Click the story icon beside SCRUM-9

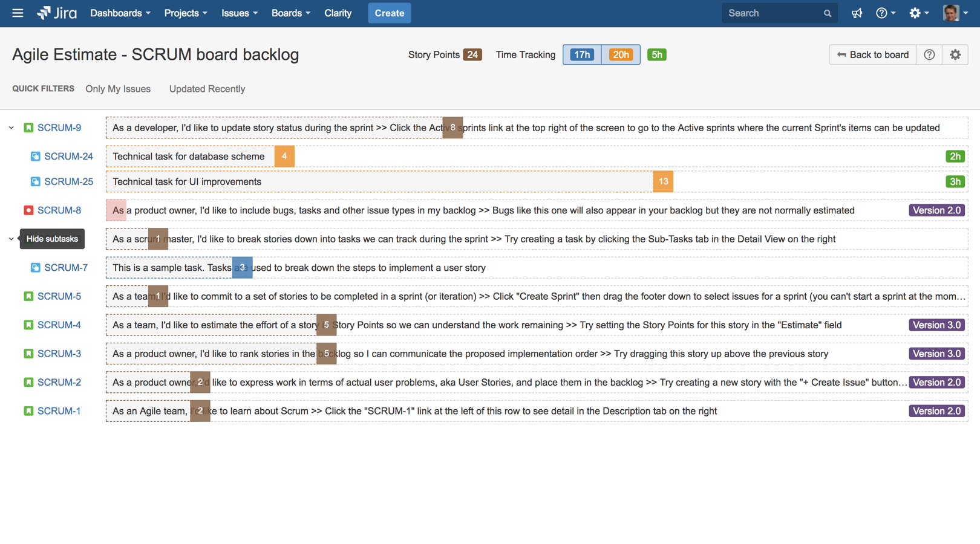(x=28, y=128)
